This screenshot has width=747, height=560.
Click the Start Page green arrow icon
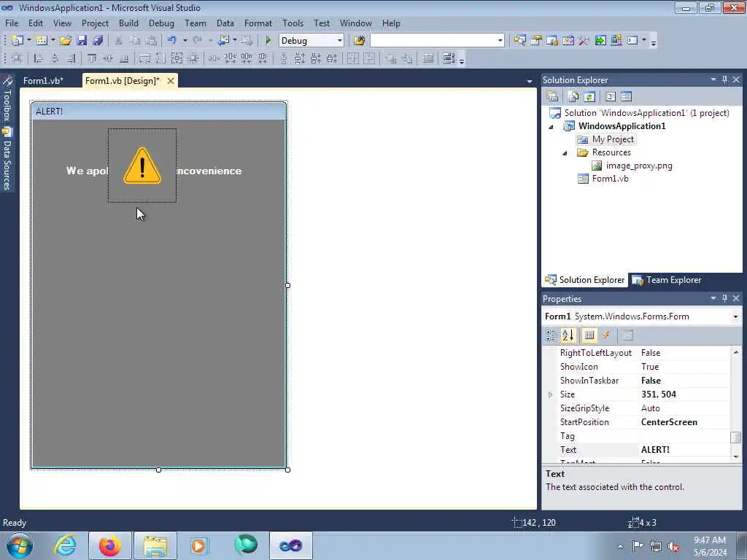tap(600, 41)
